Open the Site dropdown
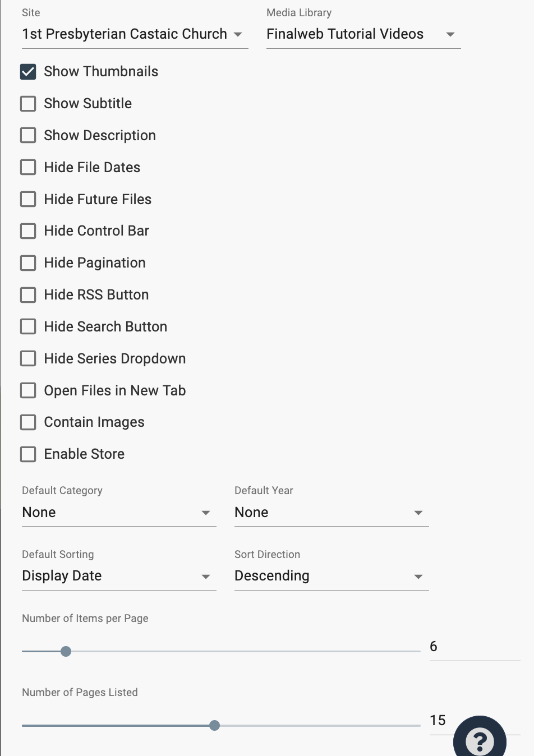534x756 pixels. pyautogui.click(x=135, y=34)
